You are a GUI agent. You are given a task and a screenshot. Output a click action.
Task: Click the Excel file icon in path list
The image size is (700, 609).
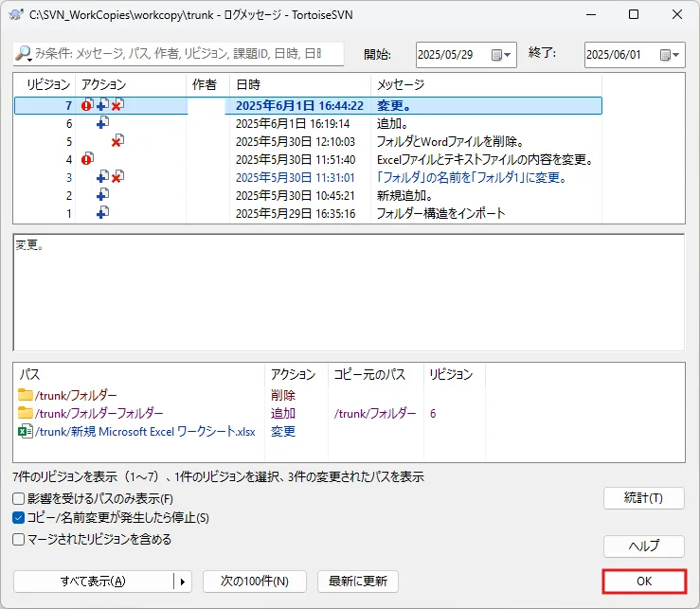coord(26,431)
